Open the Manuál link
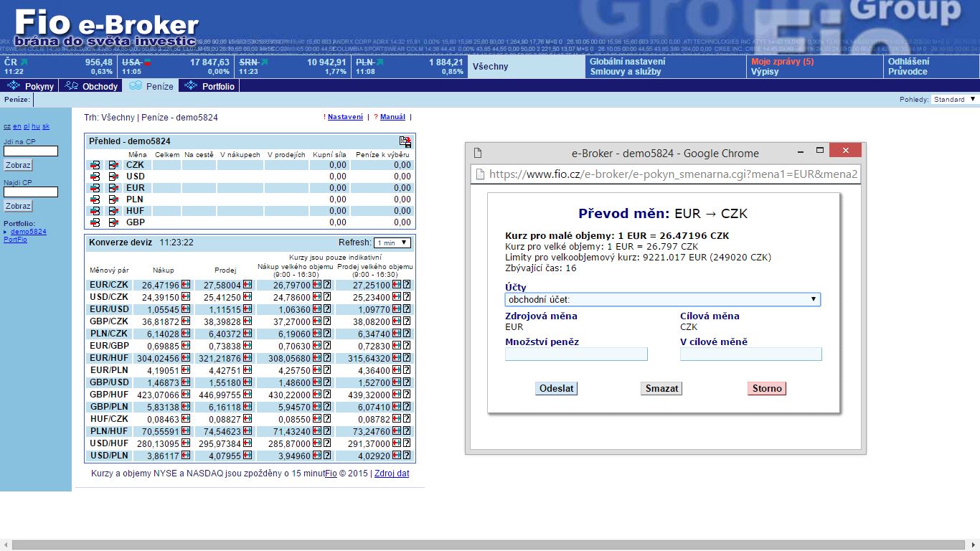980x551 pixels. pos(392,117)
